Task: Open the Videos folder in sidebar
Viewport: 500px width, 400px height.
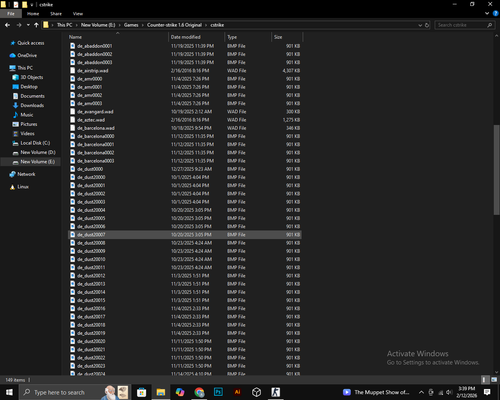Action: pos(27,133)
